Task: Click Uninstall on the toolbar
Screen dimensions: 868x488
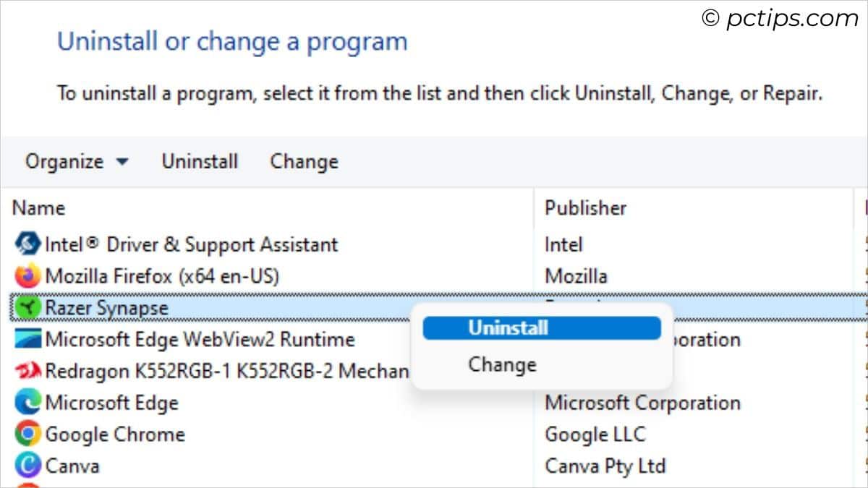Action: point(199,161)
